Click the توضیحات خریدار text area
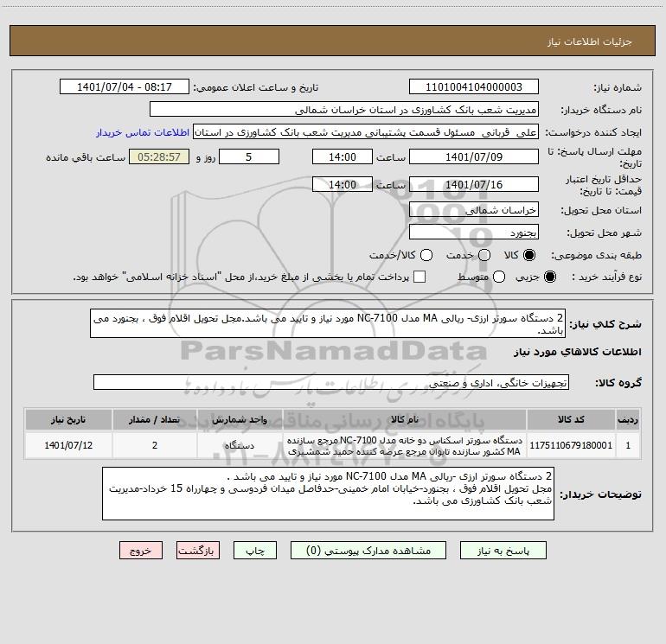Screen dimensions: 666x644 (328, 494)
